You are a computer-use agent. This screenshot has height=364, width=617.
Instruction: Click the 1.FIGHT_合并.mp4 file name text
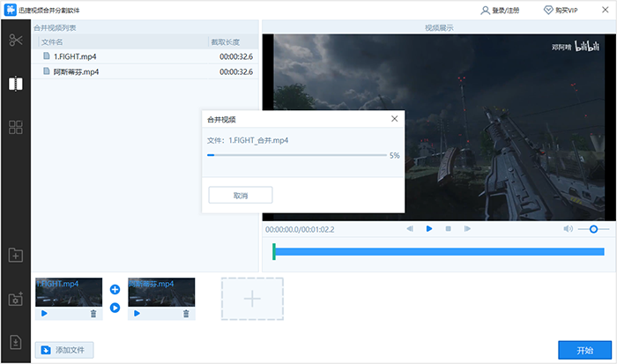pos(258,140)
